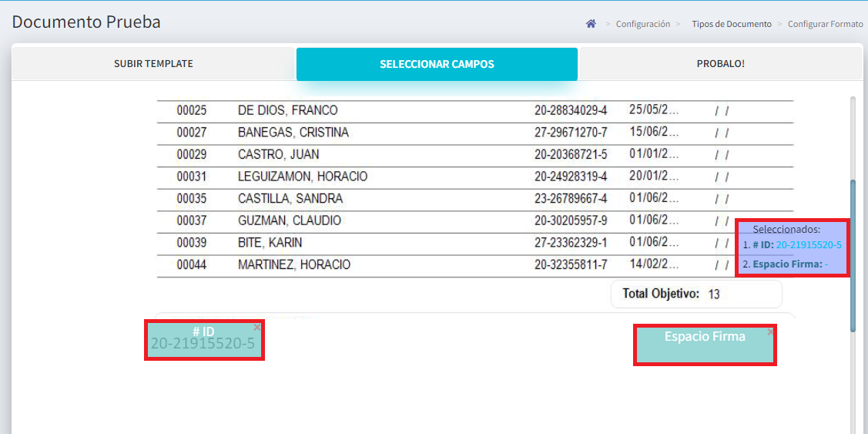Click the name BANEGAS, CRISTINA
This screenshot has height=434, width=868.
click(293, 133)
